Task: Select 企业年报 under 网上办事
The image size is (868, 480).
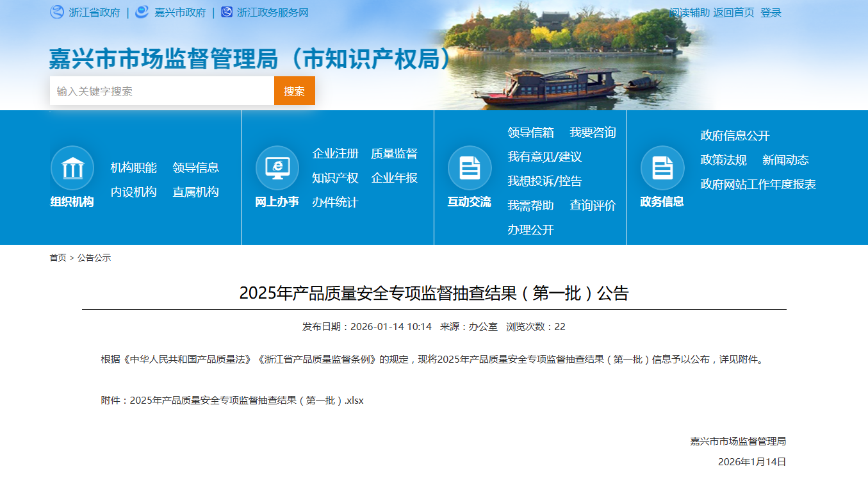Action: (394, 178)
